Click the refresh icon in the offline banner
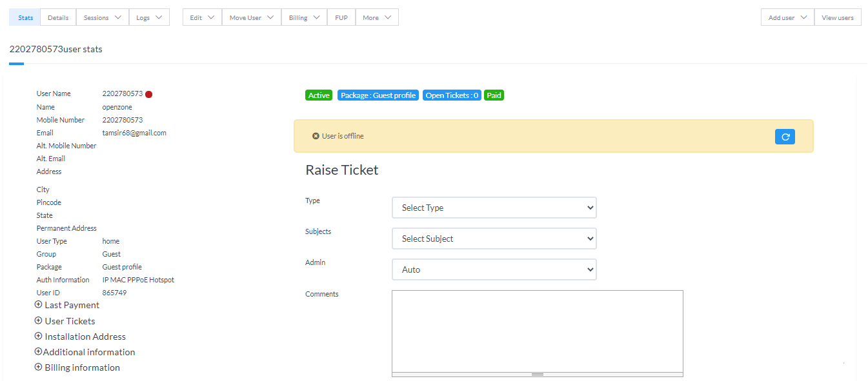The image size is (868, 381). pos(785,136)
